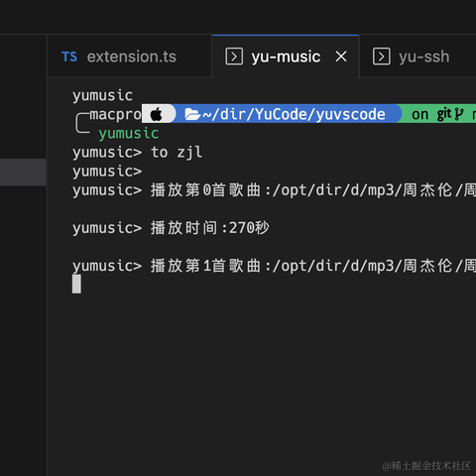Select the highlighted item in left sidebar

coord(23,172)
